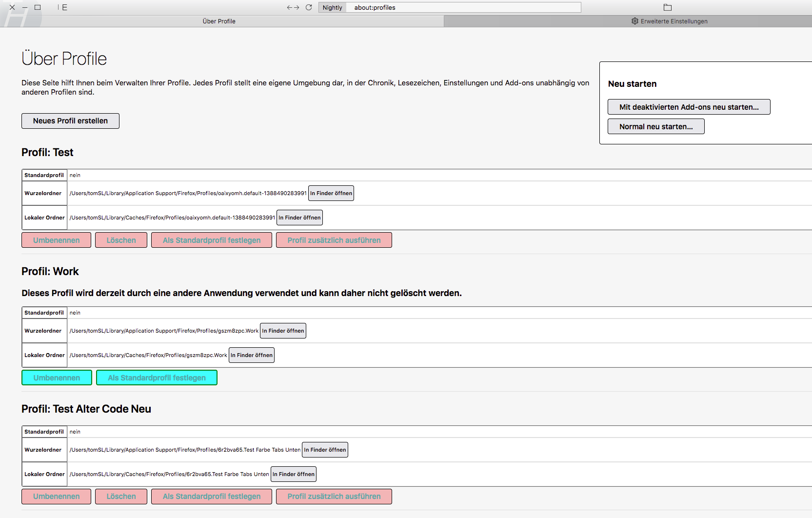Set the Test profile as Standardprofil
The image size is (812, 518).
(x=211, y=240)
